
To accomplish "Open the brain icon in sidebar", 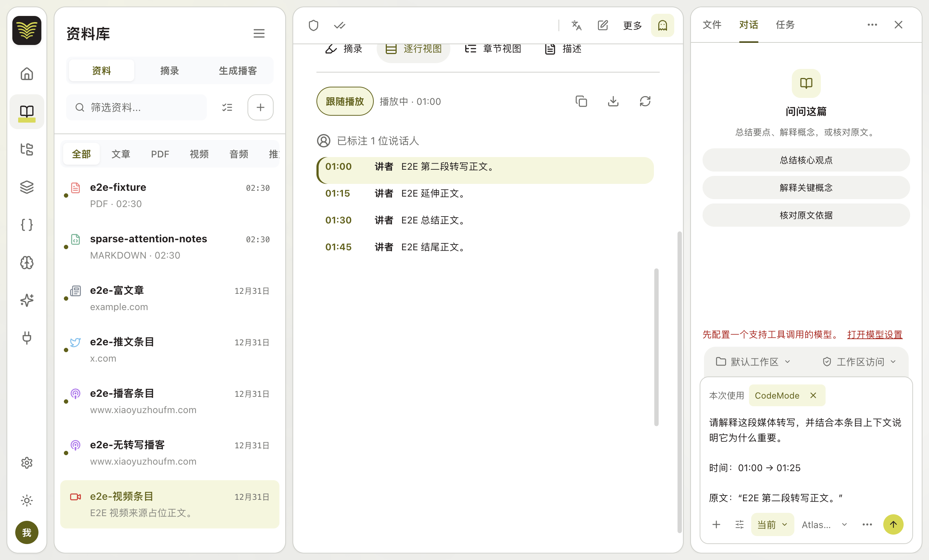I will pos(27,262).
